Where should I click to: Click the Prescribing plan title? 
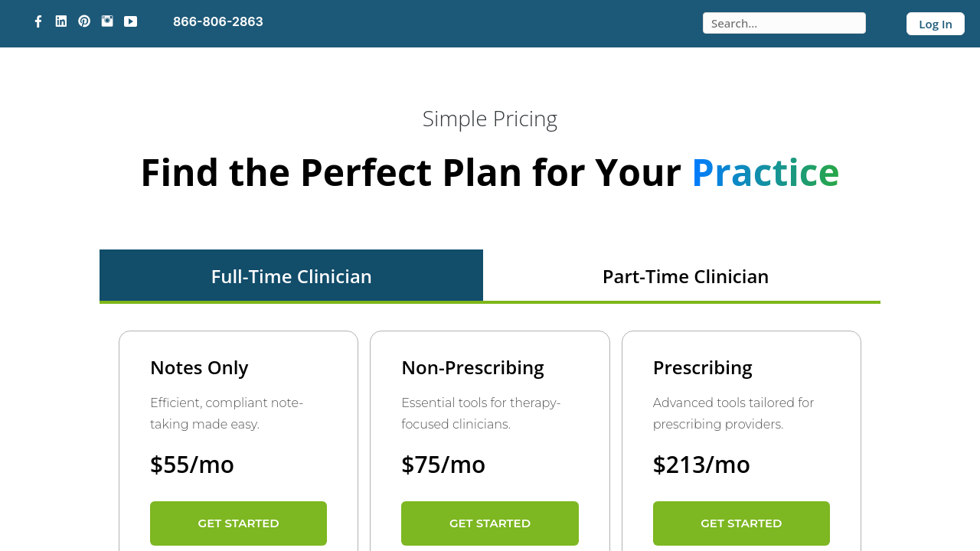(702, 367)
